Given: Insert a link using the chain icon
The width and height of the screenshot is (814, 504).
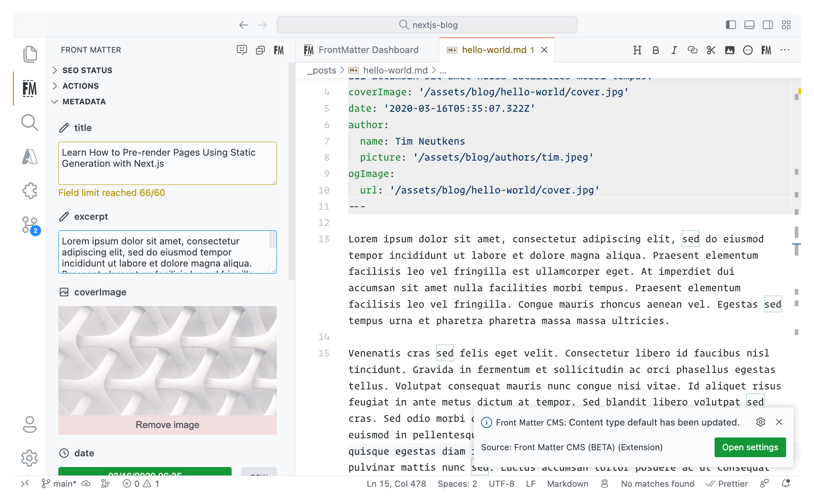Looking at the screenshot, I should pyautogui.click(x=692, y=50).
